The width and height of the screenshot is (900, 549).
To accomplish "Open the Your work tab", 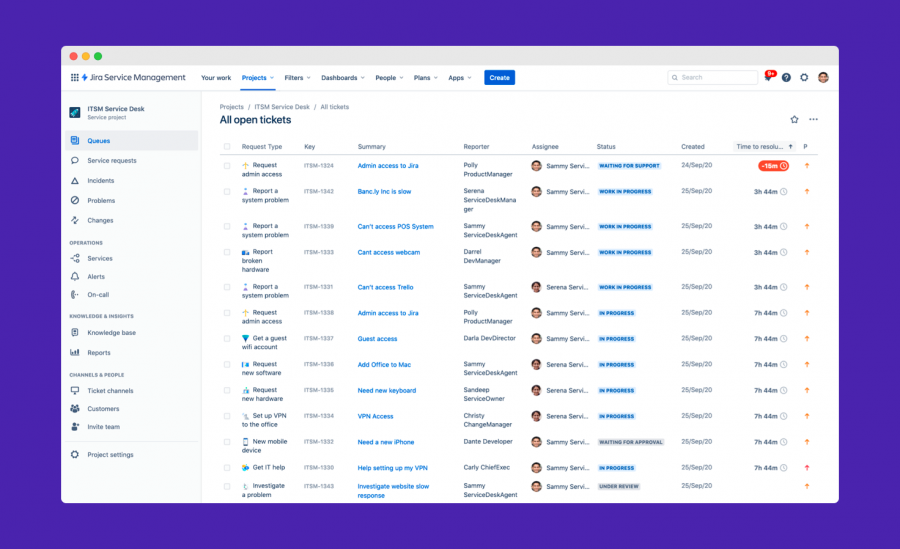I will [216, 78].
